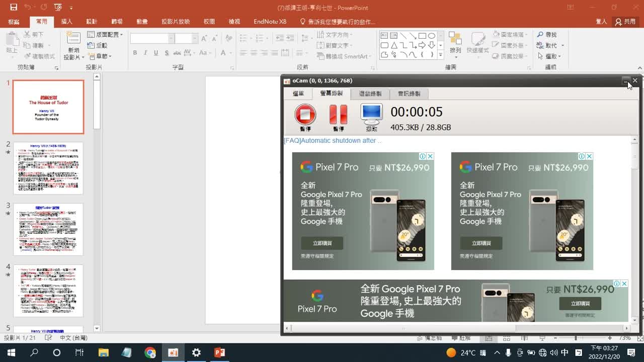Toggle text Shadow formatting
The image size is (644, 362).
click(x=167, y=53)
